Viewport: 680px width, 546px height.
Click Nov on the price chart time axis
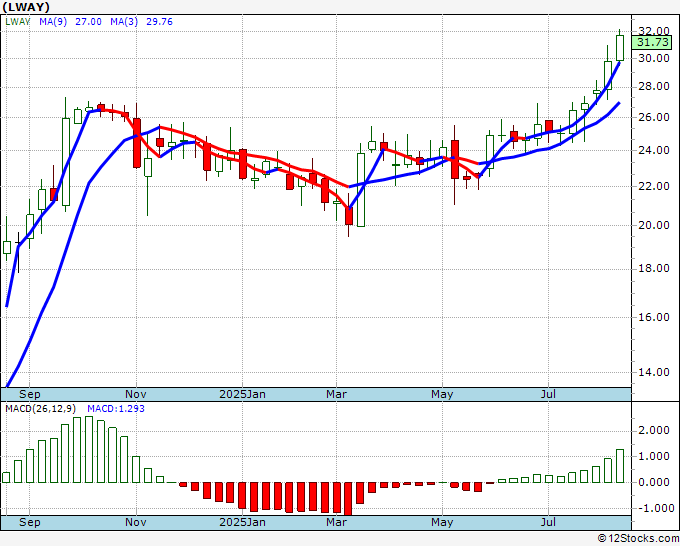click(136, 394)
